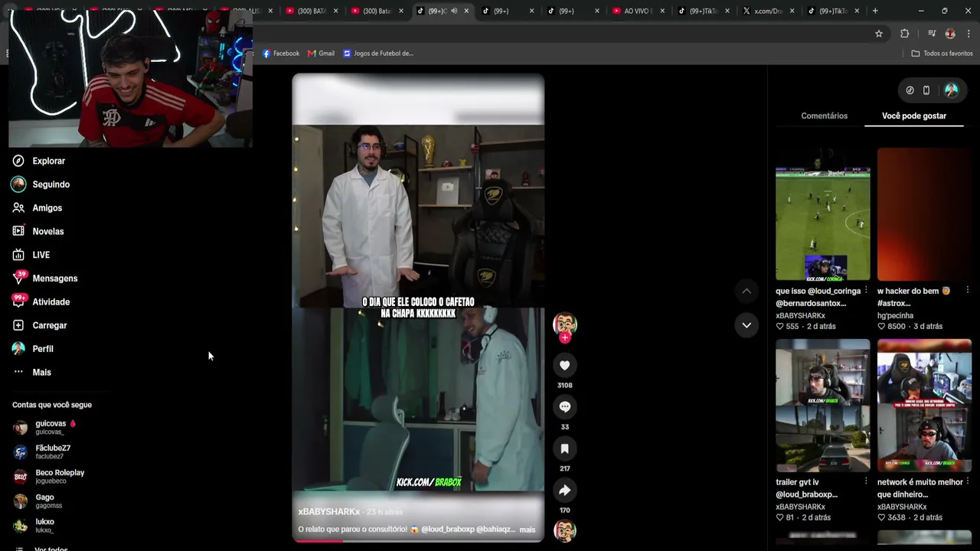
Task: Switch to the x.com browser tab
Action: [x=768, y=11]
